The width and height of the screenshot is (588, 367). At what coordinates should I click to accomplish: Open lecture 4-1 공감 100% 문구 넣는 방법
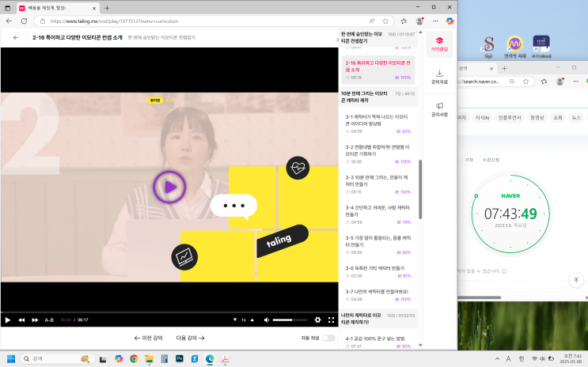pos(378,342)
